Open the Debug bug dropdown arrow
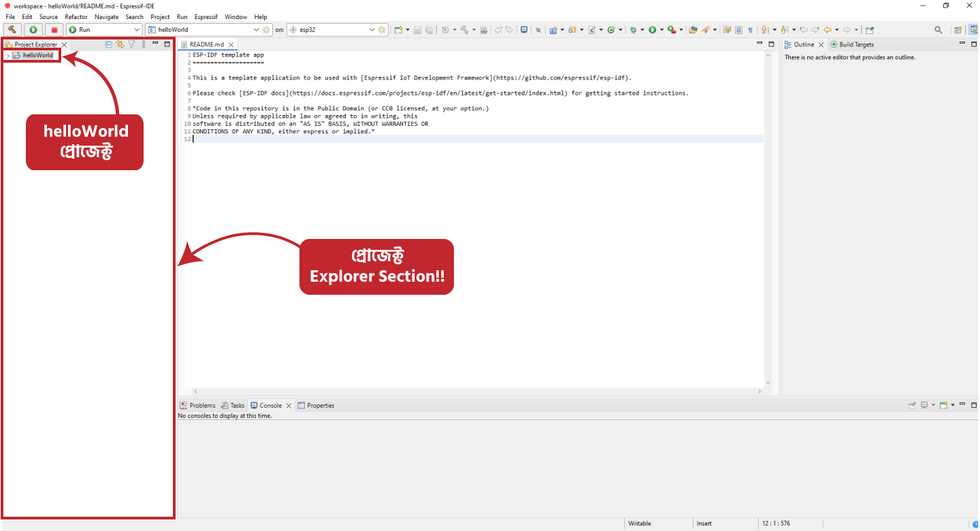 tap(642, 30)
